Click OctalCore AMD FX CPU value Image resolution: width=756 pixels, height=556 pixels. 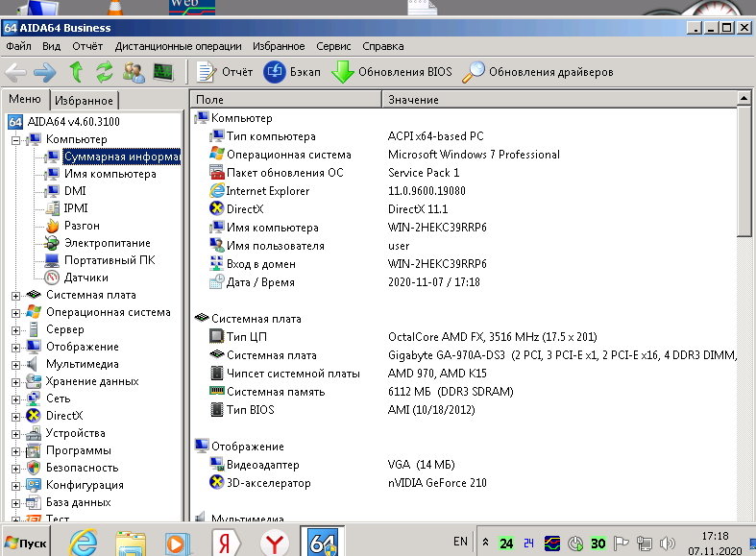(492, 337)
